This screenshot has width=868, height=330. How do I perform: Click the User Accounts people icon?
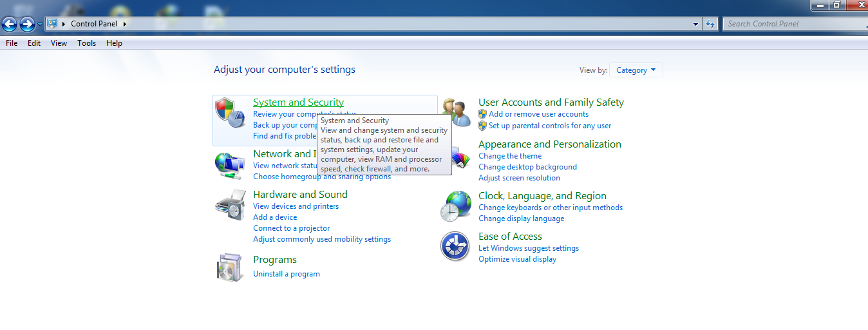click(x=456, y=113)
